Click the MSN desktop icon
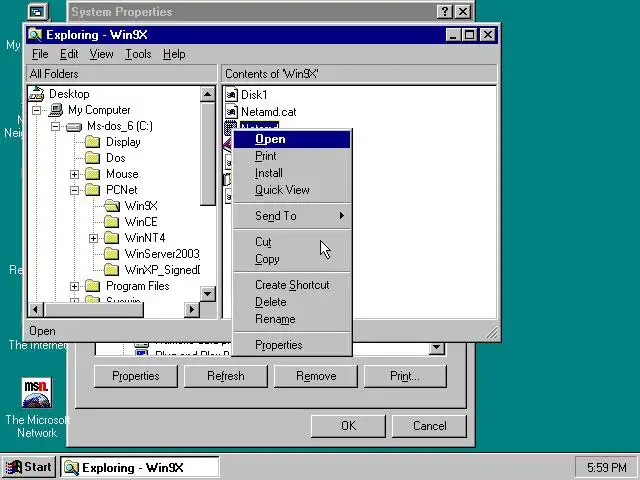Viewport: 640px width, 480px height. coord(37,393)
